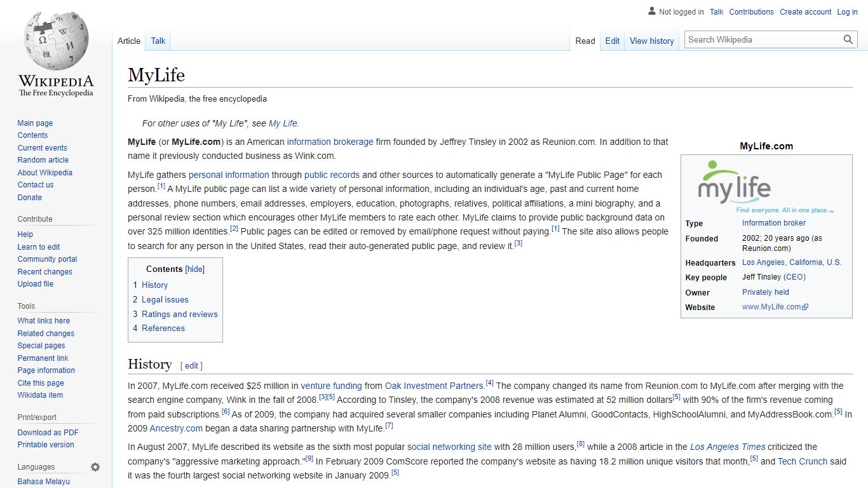
Task: Click the not-logged-in user icon
Action: click(x=651, y=11)
